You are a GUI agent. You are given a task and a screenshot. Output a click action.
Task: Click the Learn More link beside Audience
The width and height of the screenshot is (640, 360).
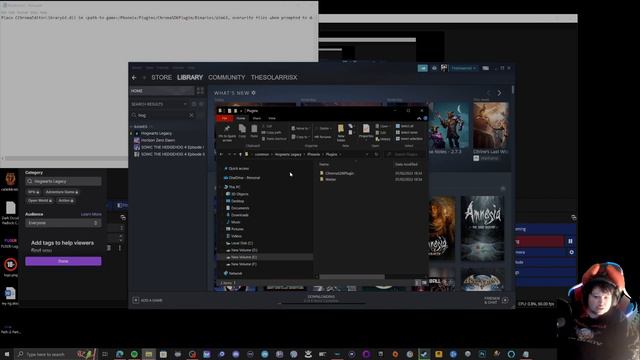coord(91,214)
